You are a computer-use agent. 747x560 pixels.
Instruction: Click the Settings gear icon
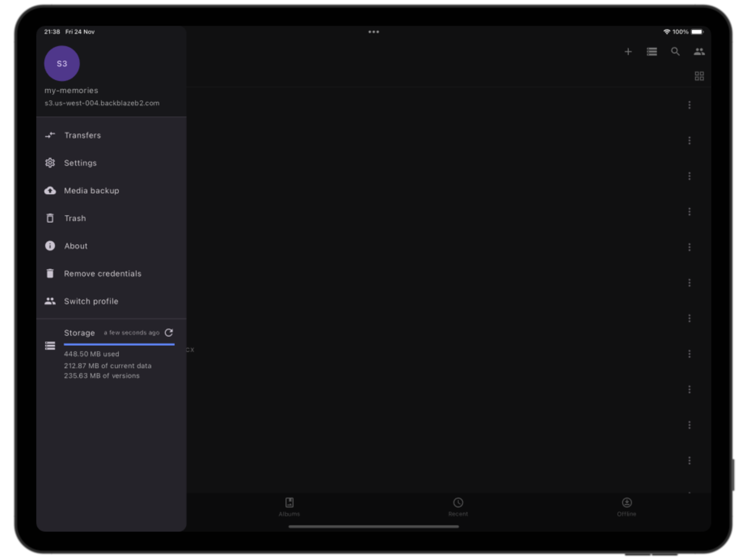point(50,163)
